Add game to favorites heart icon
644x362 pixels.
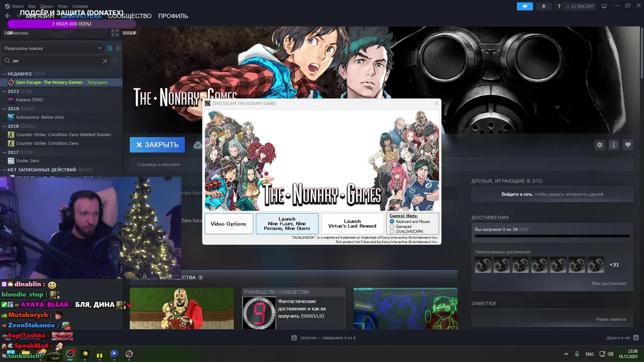pos(628,145)
